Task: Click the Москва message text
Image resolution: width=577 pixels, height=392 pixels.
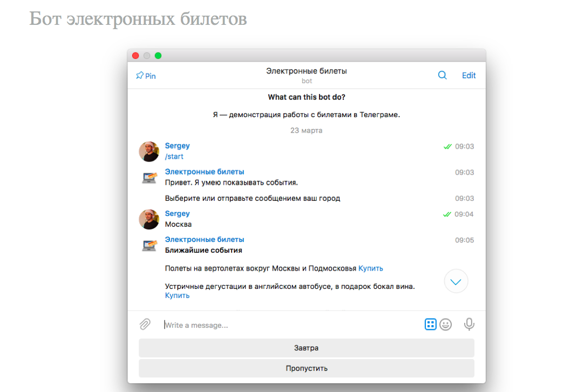Action: click(x=178, y=225)
